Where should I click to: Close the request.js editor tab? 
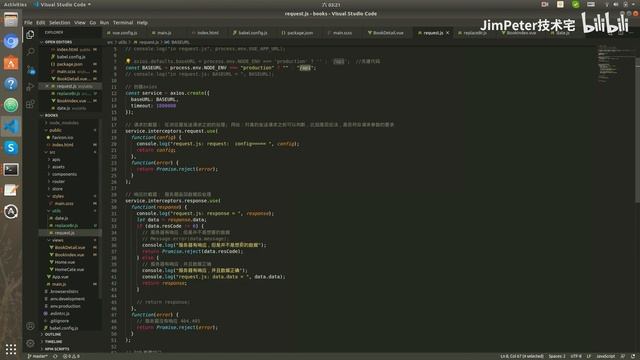point(447,33)
